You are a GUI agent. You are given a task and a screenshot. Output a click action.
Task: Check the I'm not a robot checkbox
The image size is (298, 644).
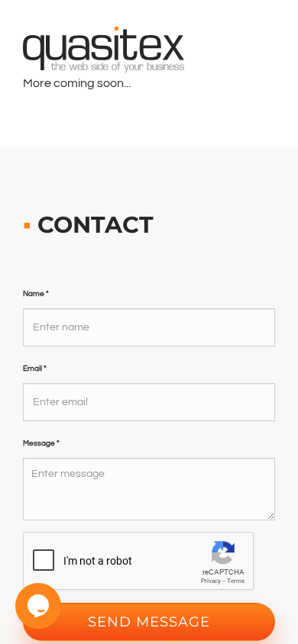[x=44, y=560]
